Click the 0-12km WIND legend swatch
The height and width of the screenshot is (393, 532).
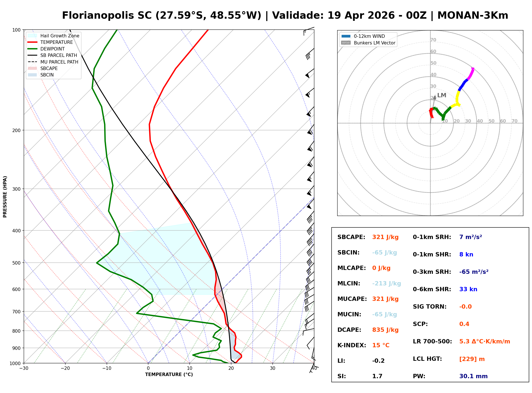(x=346, y=36)
